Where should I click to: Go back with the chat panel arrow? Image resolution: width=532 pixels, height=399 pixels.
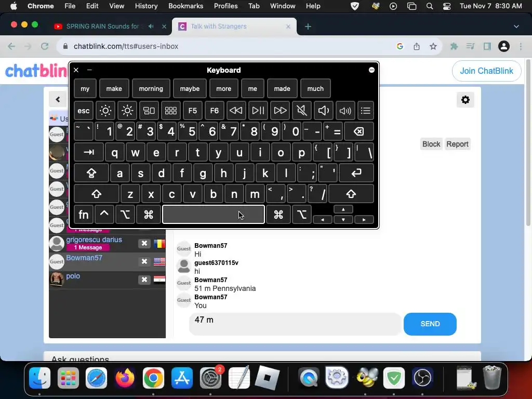[x=58, y=99]
